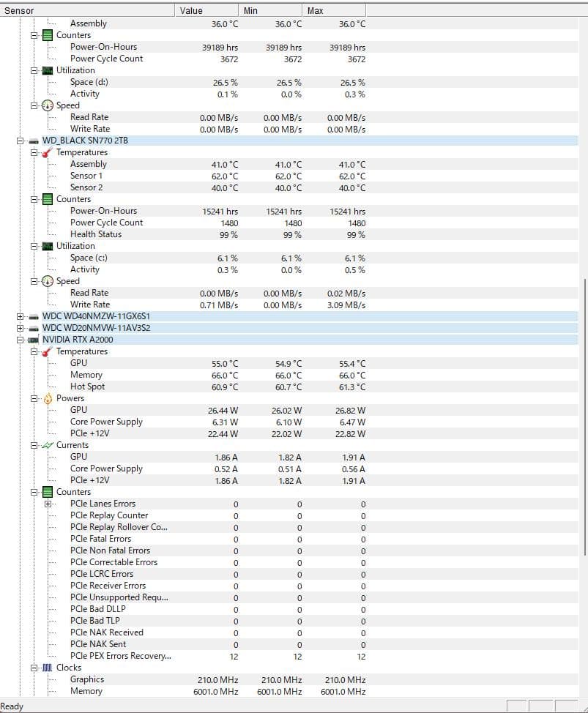The image size is (588, 713).
Task: Click the Clocks icon in the tree
Action: coord(47,668)
